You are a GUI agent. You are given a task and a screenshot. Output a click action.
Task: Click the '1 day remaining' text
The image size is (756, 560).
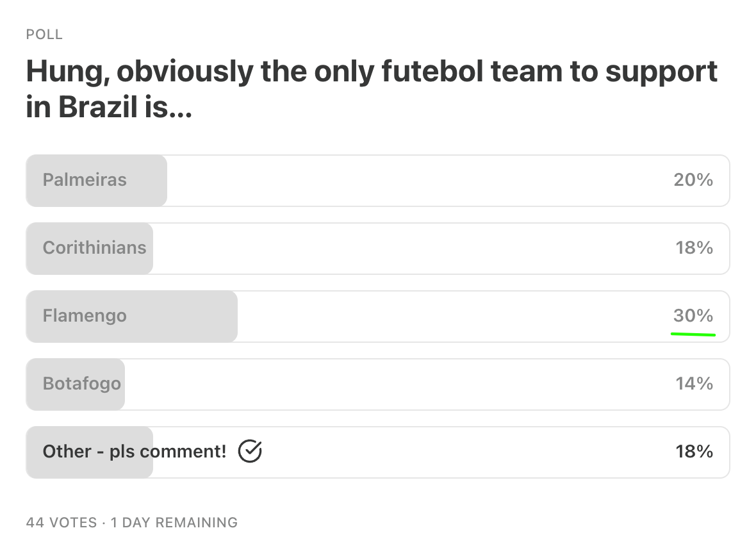(174, 523)
